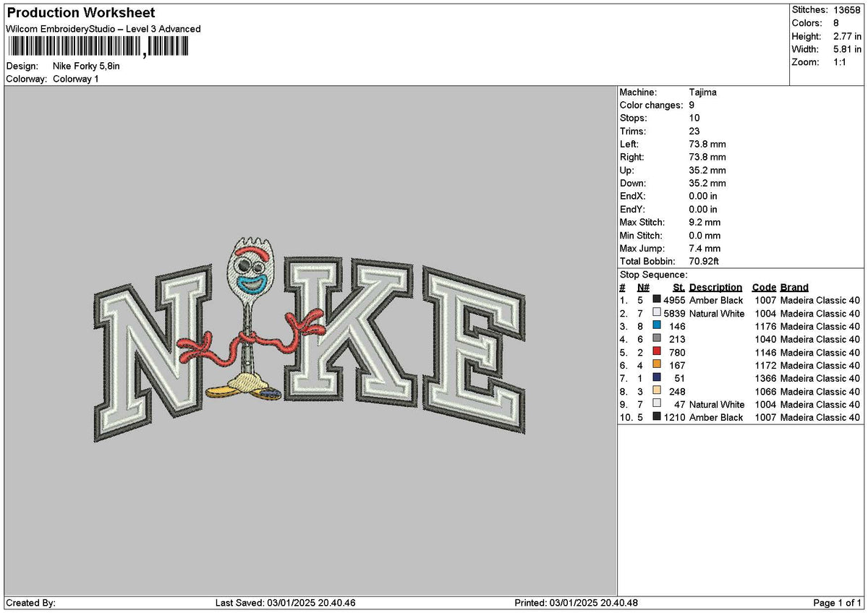
Task: Click the Total Bobbin value 70.92ft
Action: [703, 261]
